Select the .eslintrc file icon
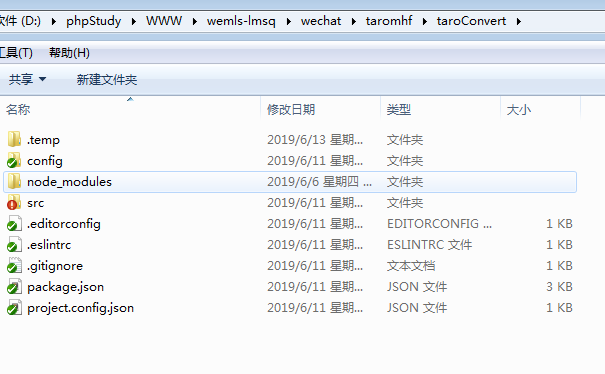The image size is (605, 374). (14, 245)
